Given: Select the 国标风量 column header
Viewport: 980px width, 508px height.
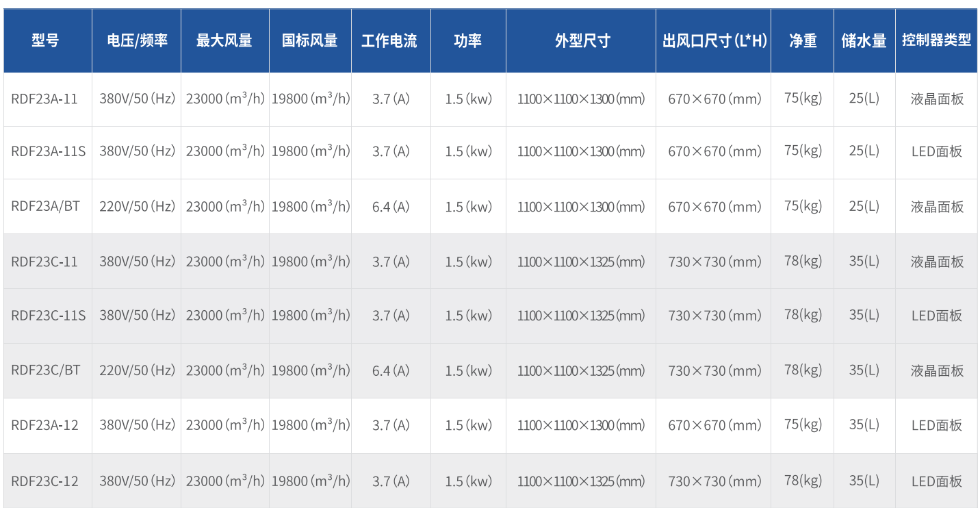Looking at the screenshot, I should [x=310, y=40].
